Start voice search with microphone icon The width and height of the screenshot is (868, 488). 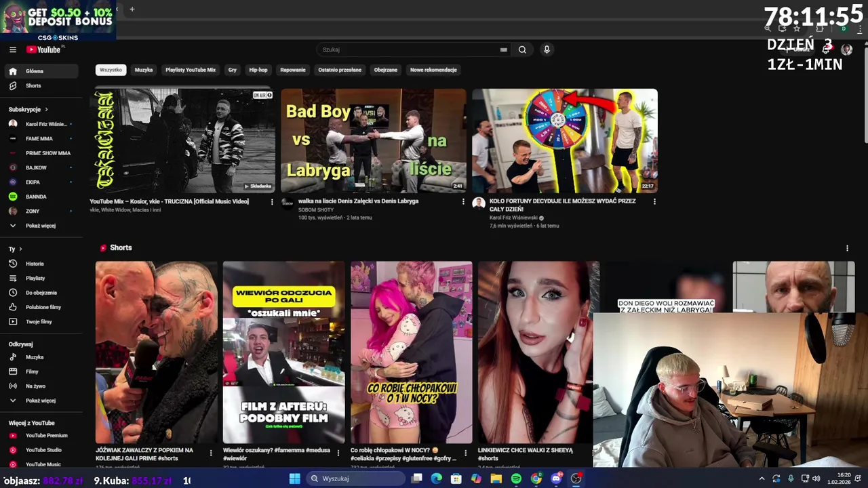pyautogui.click(x=547, y=49)
